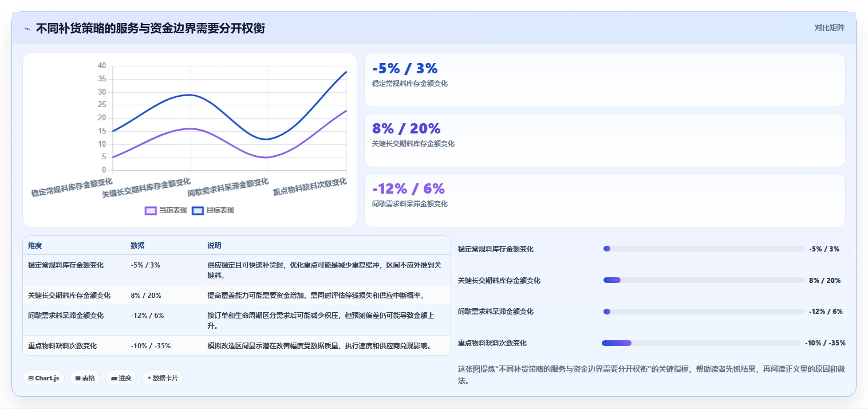
Task: Click description starting 供应稳定且可快速补货时
Action: click(x=325, y=270)
